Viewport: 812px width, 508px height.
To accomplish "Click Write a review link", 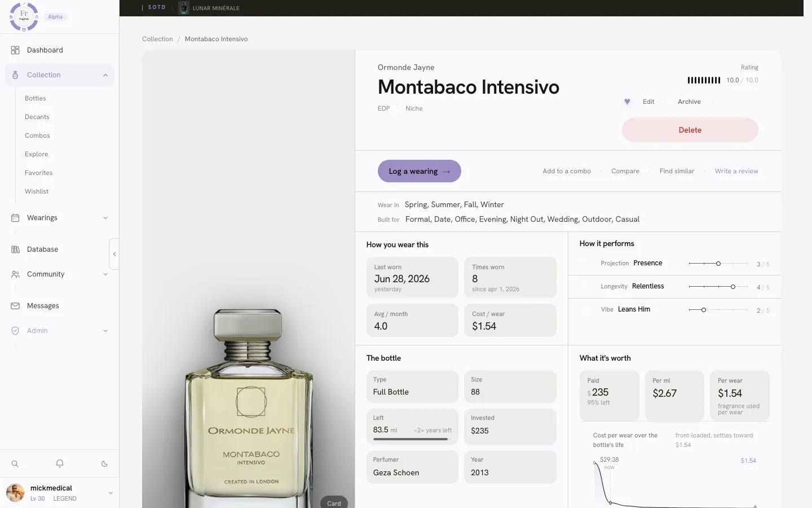I will [x=736, y=171].
